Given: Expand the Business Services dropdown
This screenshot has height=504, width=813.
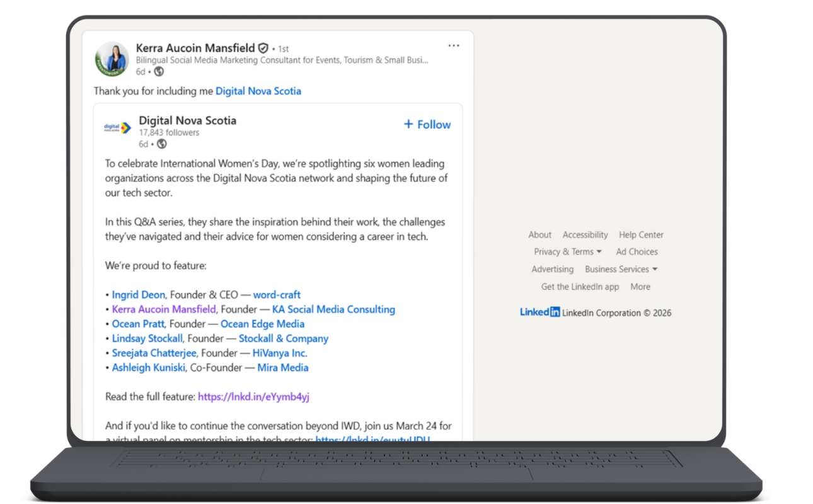Looking at the screenshot, I should tap(621, 270).
